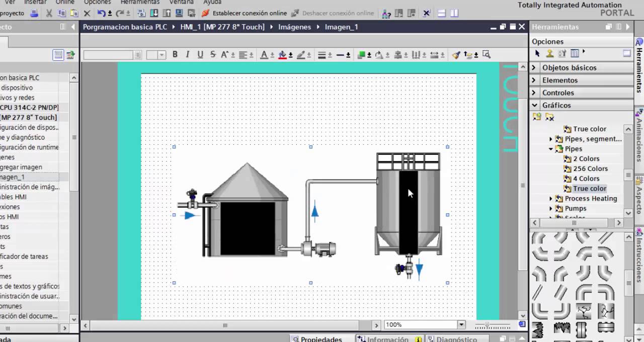The height and width of the screenshot is (342, 644).
Task: Click the Start runtime on PC icon
Action: (191, 13)
